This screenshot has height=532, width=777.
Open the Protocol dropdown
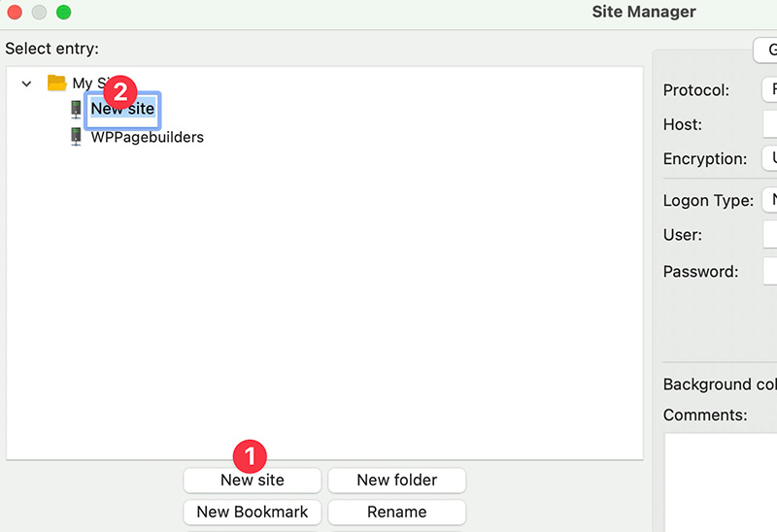pyautogui.click(x=768, y=90)
